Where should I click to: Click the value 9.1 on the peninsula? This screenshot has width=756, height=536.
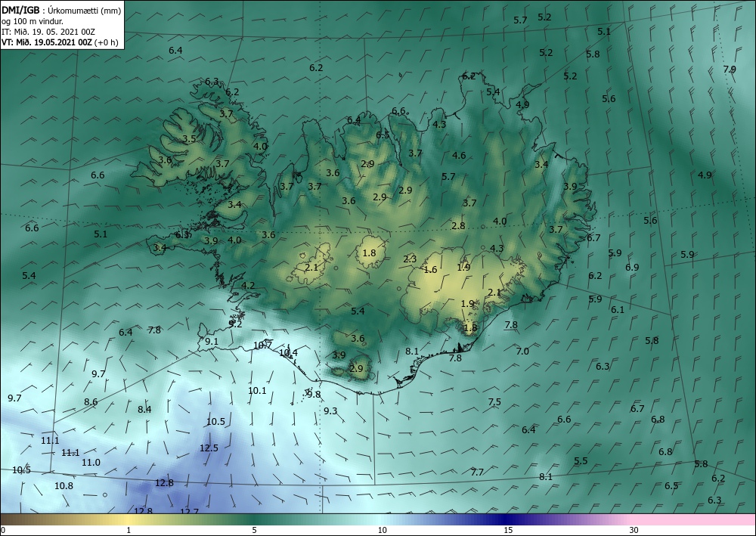point(212,341)
